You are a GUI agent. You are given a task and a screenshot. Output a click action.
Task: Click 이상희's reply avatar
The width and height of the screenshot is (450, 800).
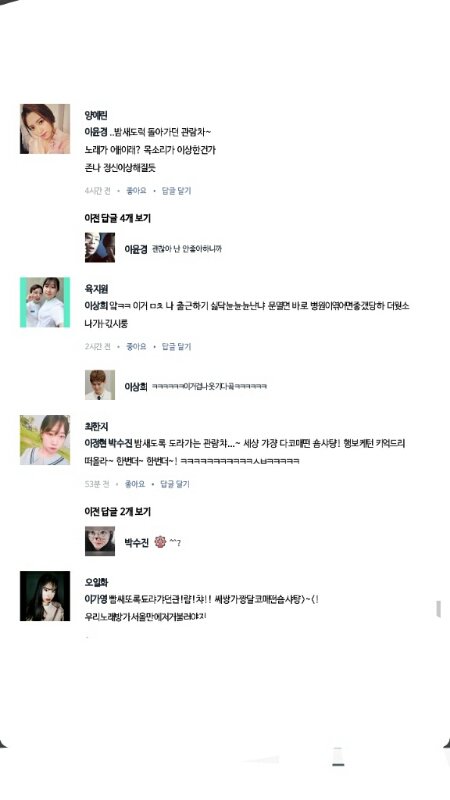(x=100, y=385)
